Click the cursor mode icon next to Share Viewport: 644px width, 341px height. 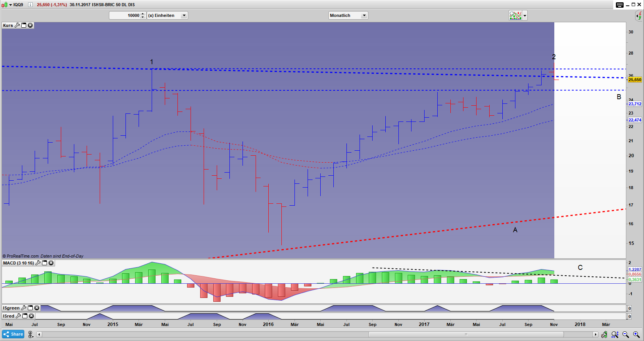31,334
